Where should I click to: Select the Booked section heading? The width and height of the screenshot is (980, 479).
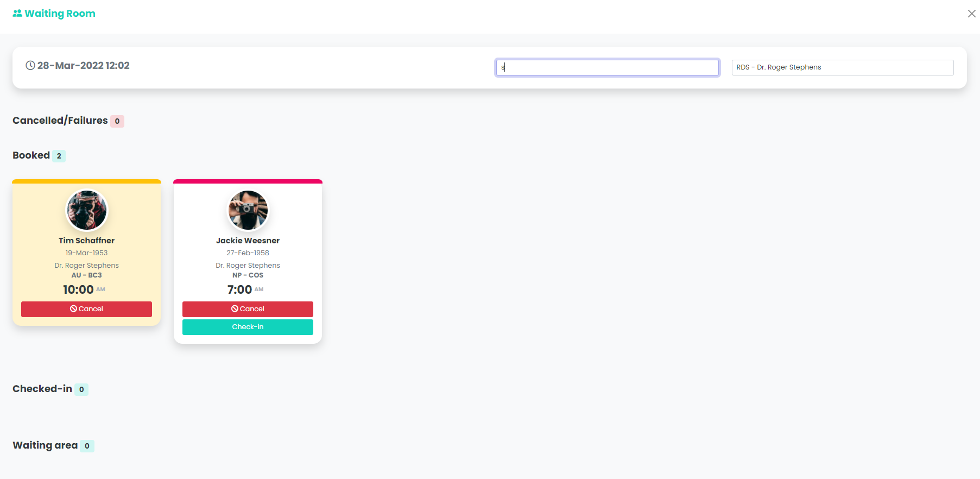coord(31,155)
